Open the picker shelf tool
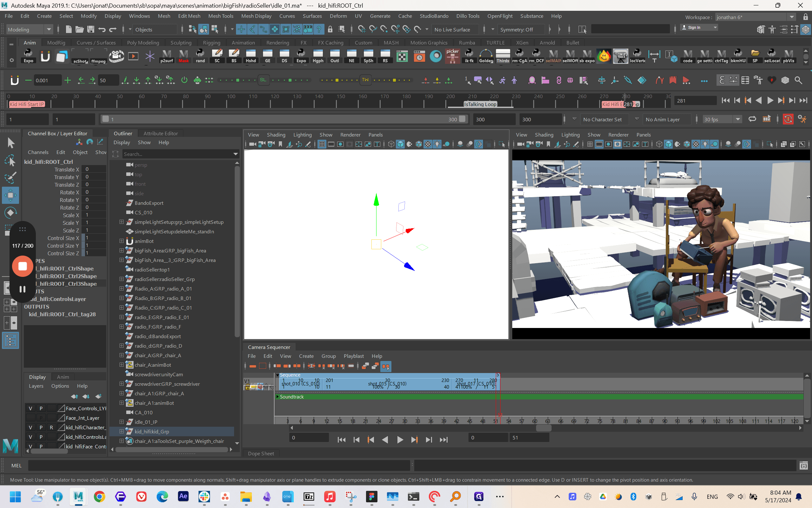 coord(452,56)
